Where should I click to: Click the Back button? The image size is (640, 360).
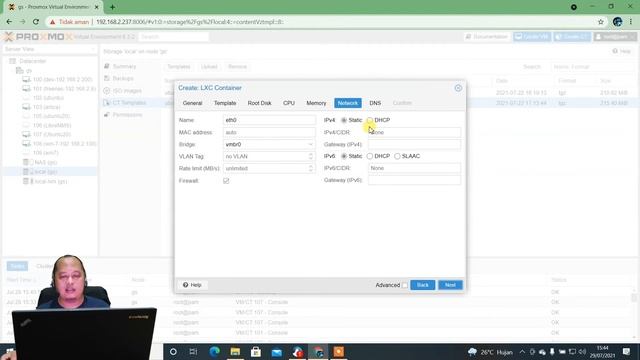tap(422, 285)
